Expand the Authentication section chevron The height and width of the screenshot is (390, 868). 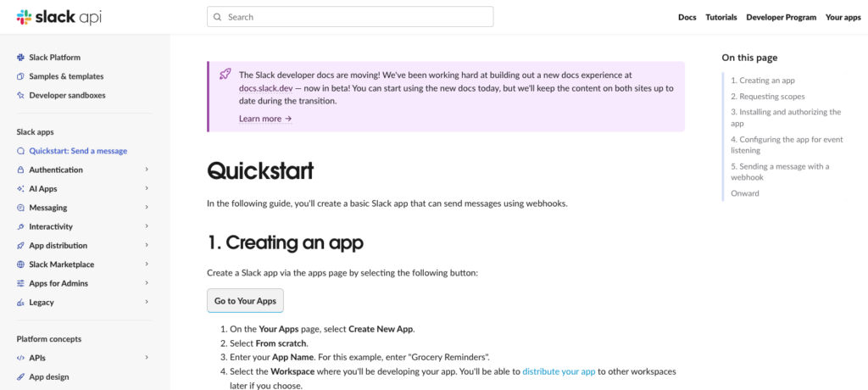pos(147,169)
